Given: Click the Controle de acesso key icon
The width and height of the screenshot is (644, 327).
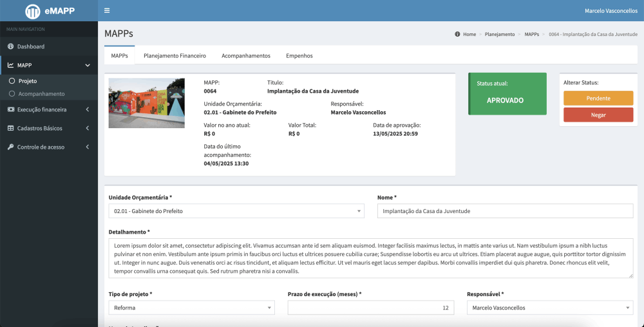Looking at the screenshot, I should (x=11, y=147).
